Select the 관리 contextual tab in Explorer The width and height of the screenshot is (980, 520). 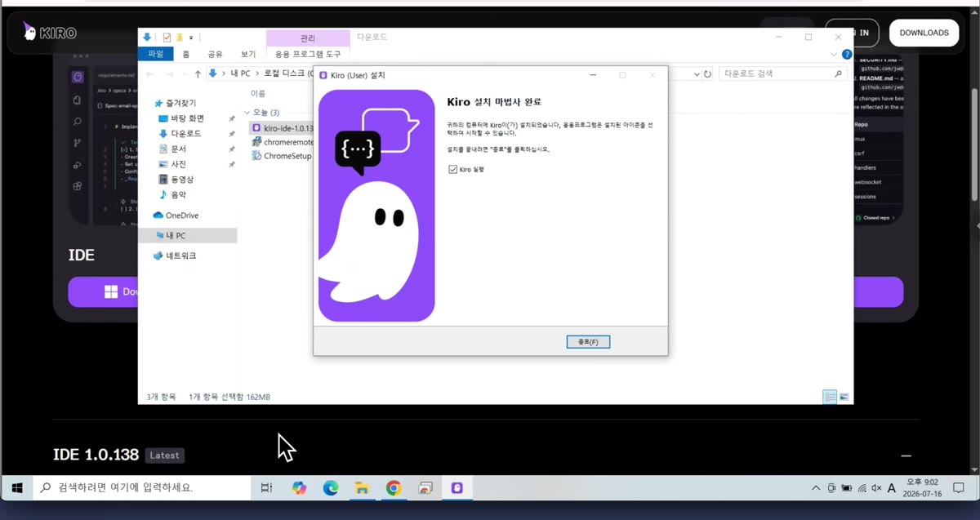(x=308, y=38)
